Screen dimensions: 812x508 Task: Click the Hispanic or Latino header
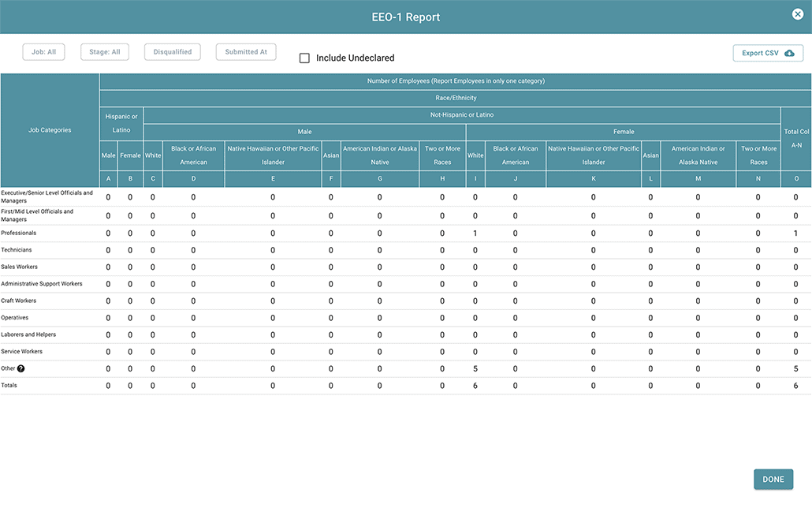(x=121, y=123)
